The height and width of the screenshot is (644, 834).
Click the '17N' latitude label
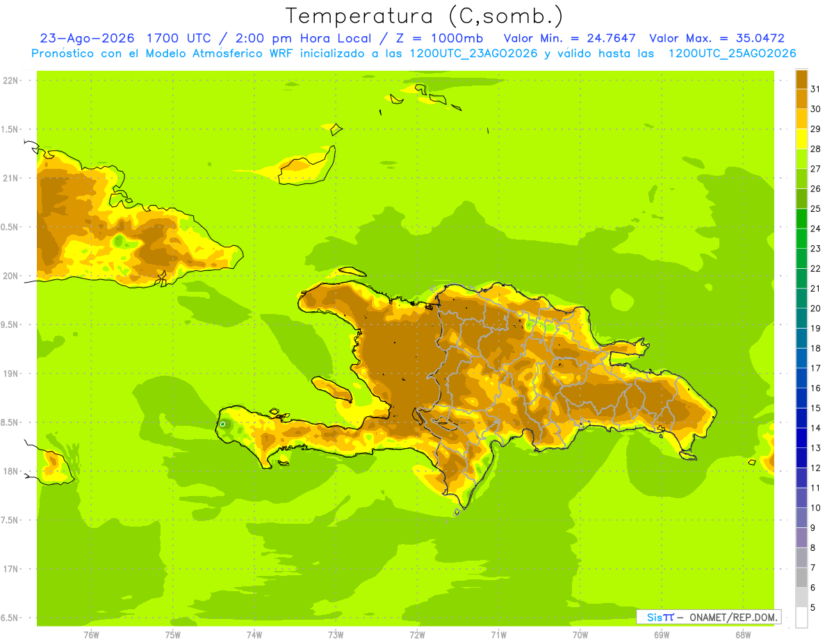(10, 569)
